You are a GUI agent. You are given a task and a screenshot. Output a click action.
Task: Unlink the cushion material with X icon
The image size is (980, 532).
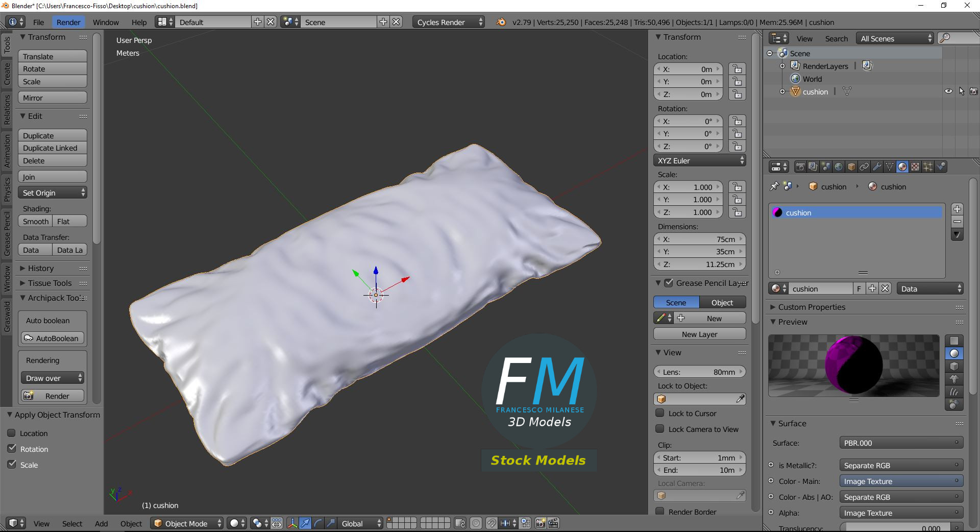pos(885,288)
